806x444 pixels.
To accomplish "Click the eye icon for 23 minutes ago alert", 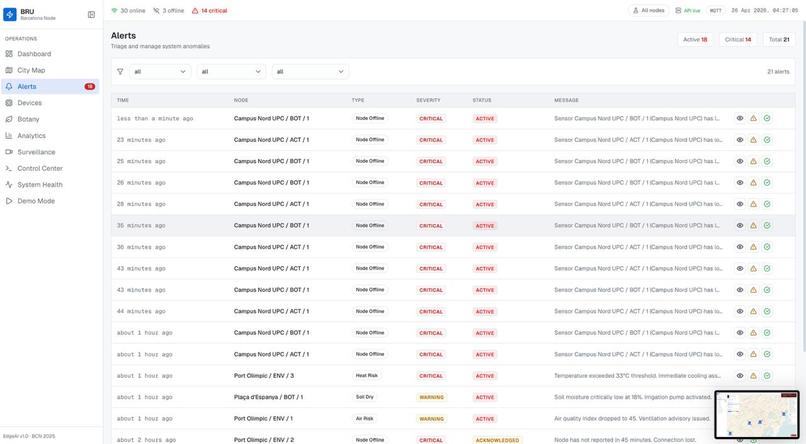I will pyautogui.click(x=740, y=140).
